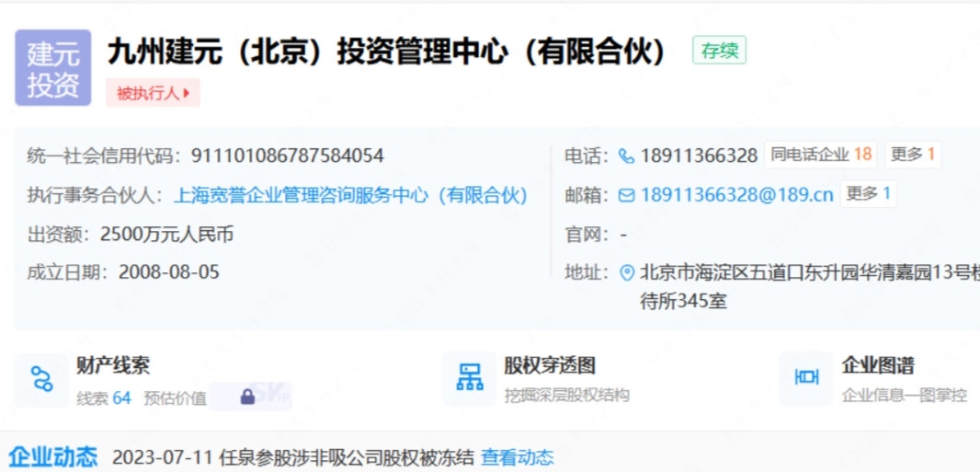Screen dimensions: 980x472
Task: Open 上海宽誉企业管理咨询服务中心 partner link
Action: coord(350,196)
